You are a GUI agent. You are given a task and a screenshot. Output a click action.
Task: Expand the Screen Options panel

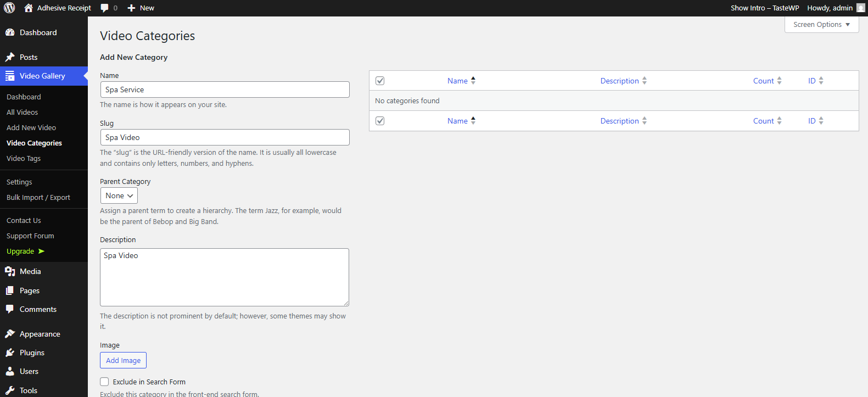point(821,25)
